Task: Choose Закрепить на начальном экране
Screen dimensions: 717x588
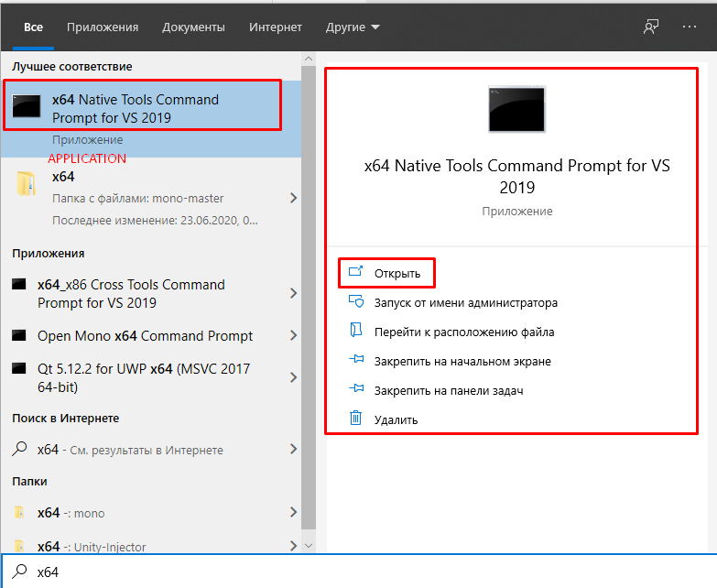Action: 462,361
